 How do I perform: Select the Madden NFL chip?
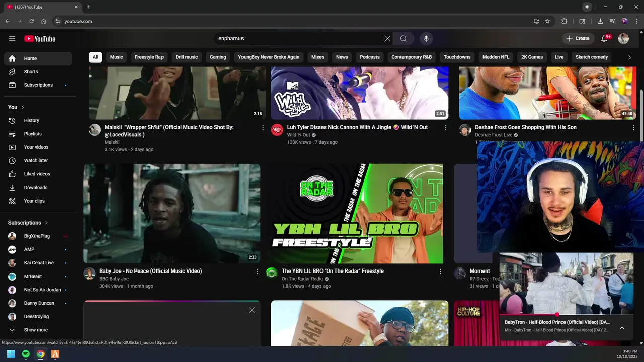pos(496,57)
